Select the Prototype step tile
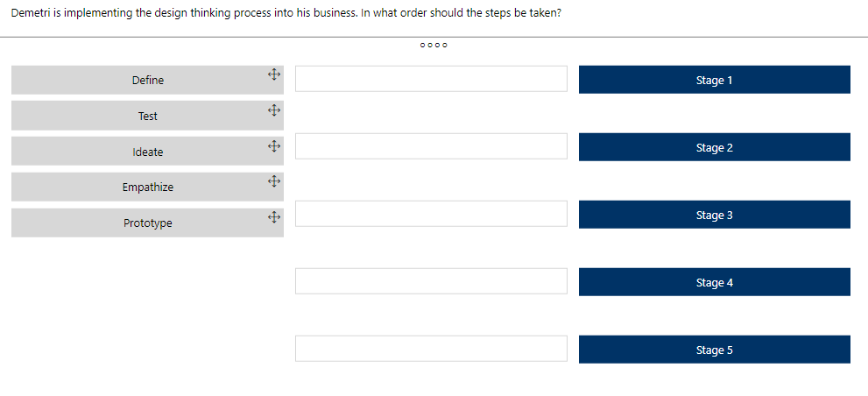This screenshot has width=868, height=396. coord(147,223)
